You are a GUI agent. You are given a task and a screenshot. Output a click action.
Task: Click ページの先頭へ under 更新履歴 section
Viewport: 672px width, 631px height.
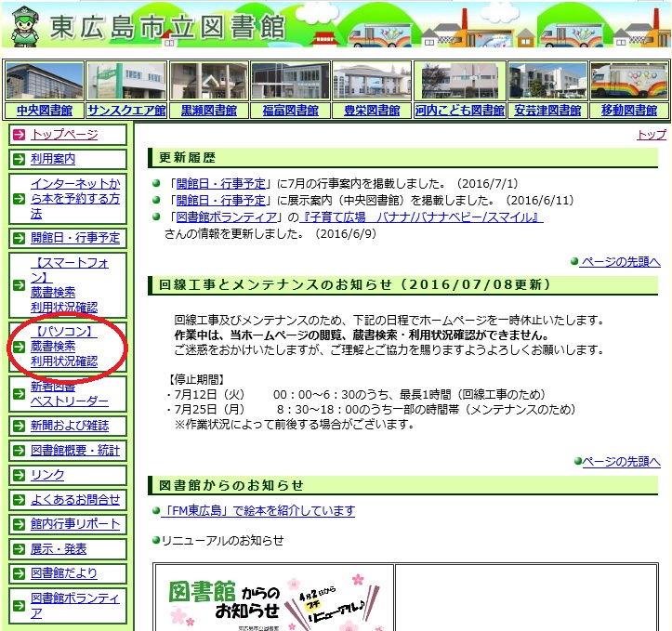pos(620,262)
